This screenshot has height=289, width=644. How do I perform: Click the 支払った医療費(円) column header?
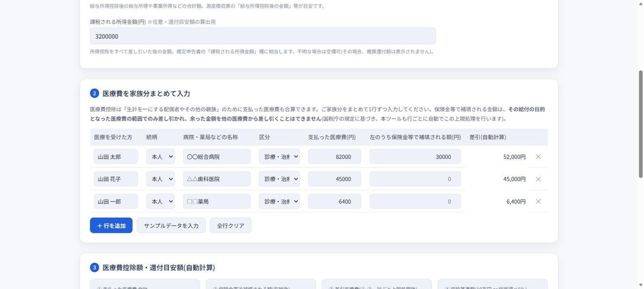[x=332, y=137]
